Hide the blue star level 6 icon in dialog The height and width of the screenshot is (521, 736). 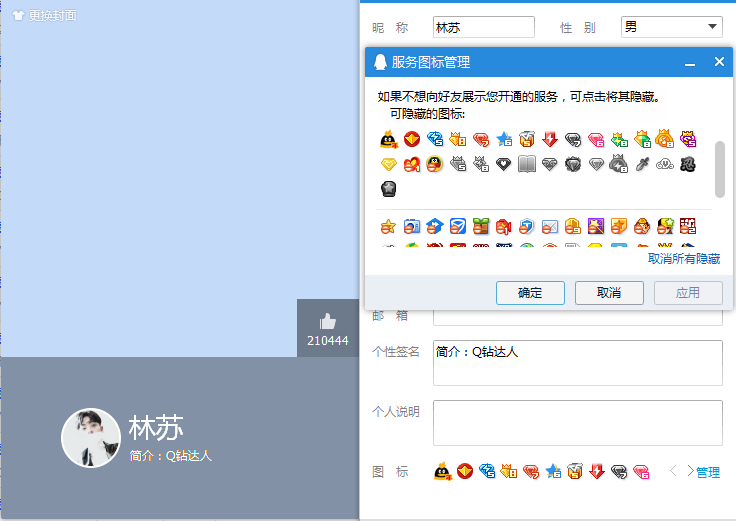click(504, 139)
